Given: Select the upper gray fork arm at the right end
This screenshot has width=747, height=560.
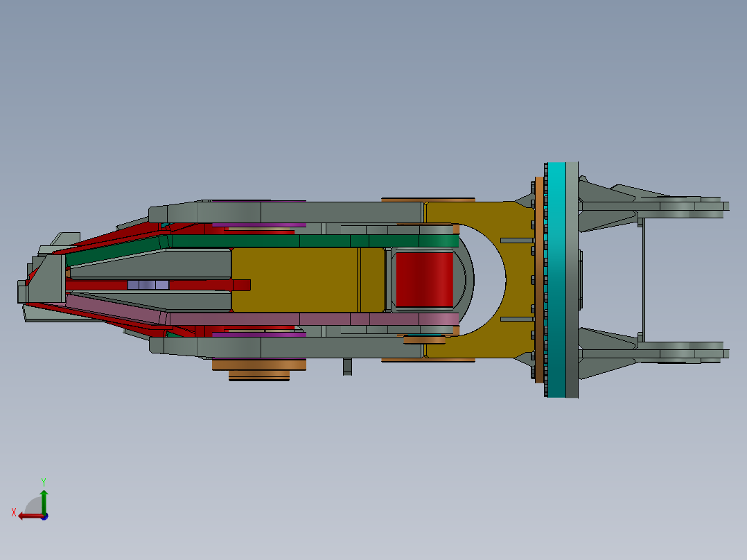Looking at the screenshot, I should [x=653, y=205].
